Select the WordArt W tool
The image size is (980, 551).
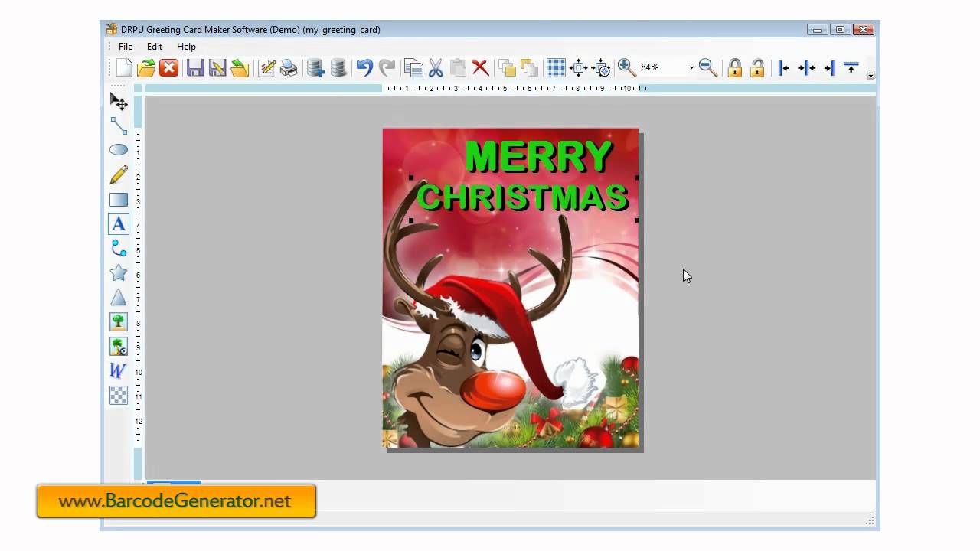pyautogui.click(x=119, y=370)
